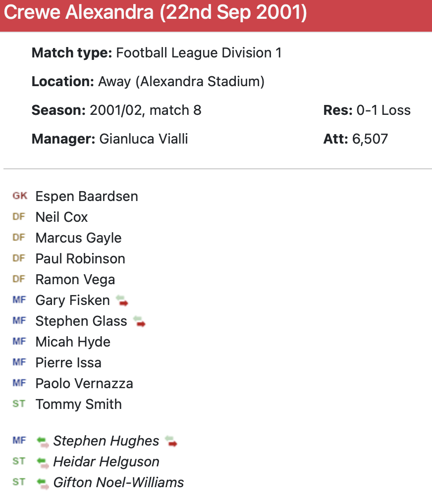Open Marcus Gayle's player link
This screenshot has width=432, height=504.
pyautogui.click(x=78, y=238)
